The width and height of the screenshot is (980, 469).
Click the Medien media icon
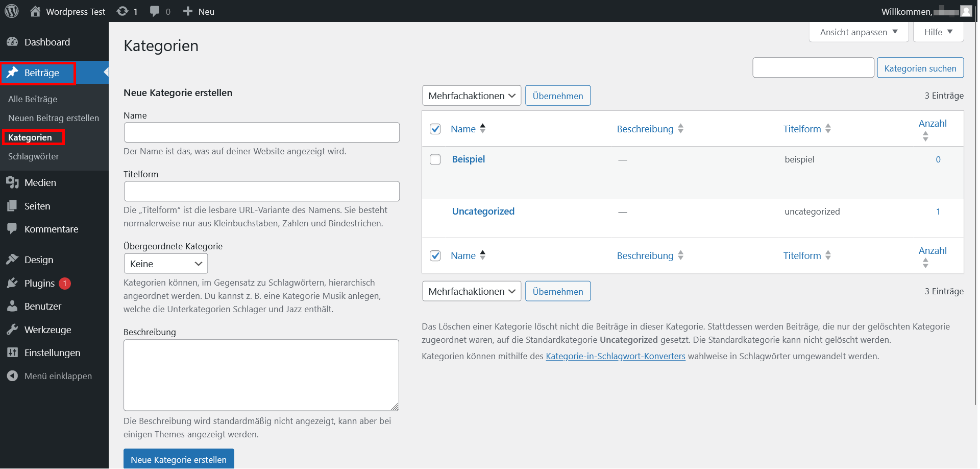pyautogui.click(x=12, y=182)
